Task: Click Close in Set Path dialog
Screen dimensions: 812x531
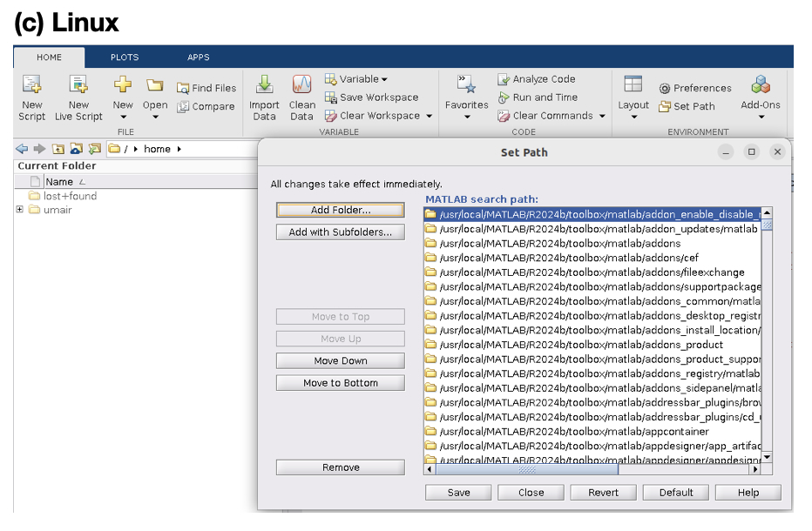Action: (x=531, y=493)
